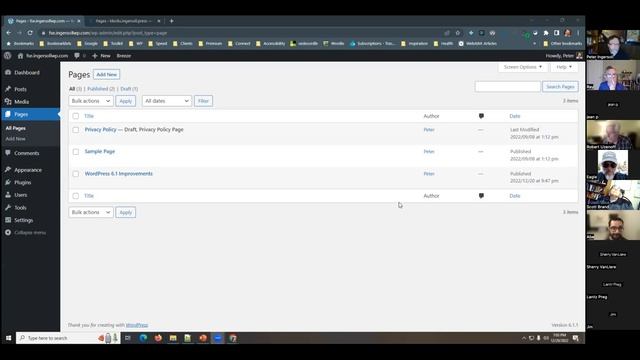Open Microsoft Edge from the taskbar
The image size is (640, 360).
tap(143, 338)
